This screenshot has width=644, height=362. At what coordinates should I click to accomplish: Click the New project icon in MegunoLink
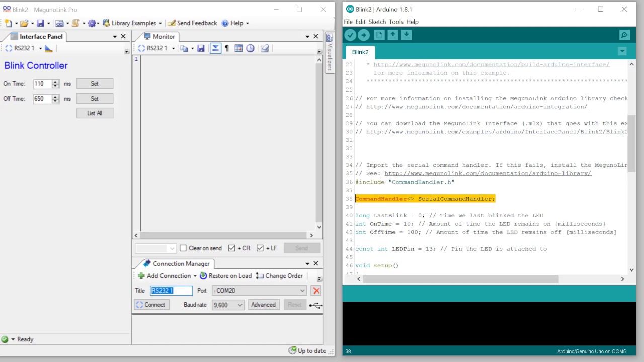[x=8, y=23]
